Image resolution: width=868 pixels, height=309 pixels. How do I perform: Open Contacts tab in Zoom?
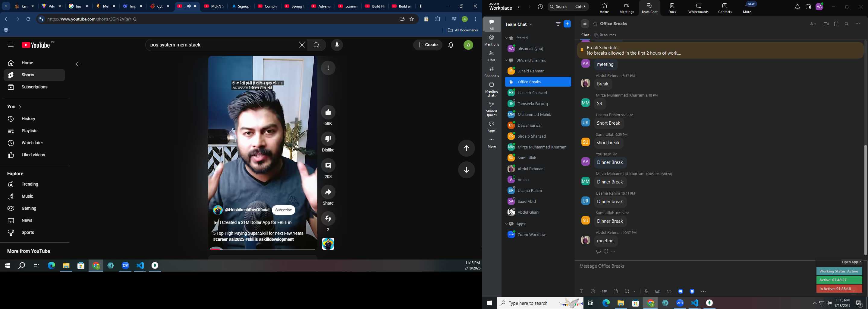click(x=725, y=8)
